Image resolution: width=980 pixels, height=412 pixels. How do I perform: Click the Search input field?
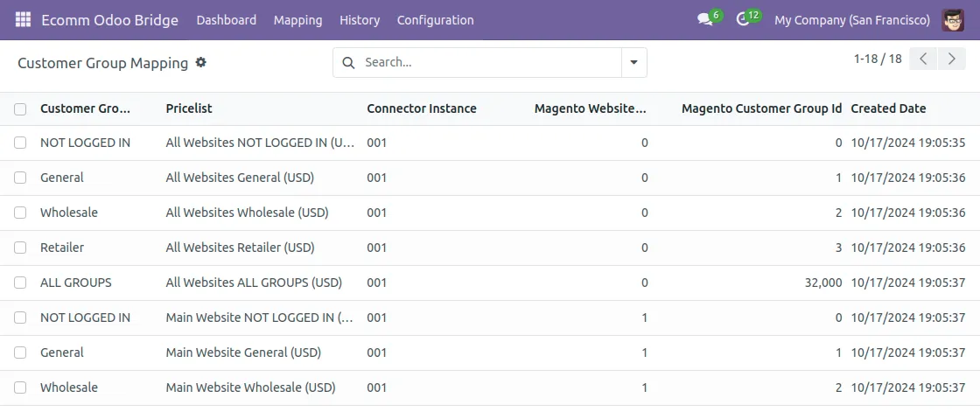[x=491, y=62]
